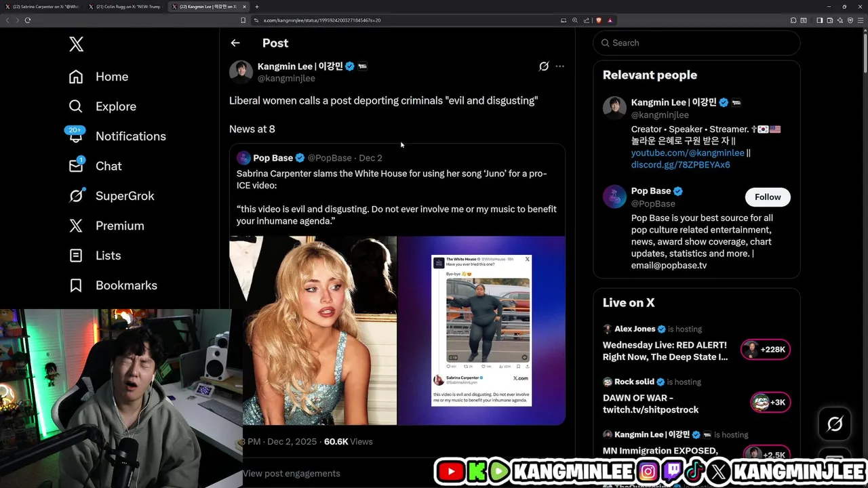The width and height of the screenshot is (868, 488).
Task: Follow Pop Base in Relevant people
Action: [x=768, y=197]
